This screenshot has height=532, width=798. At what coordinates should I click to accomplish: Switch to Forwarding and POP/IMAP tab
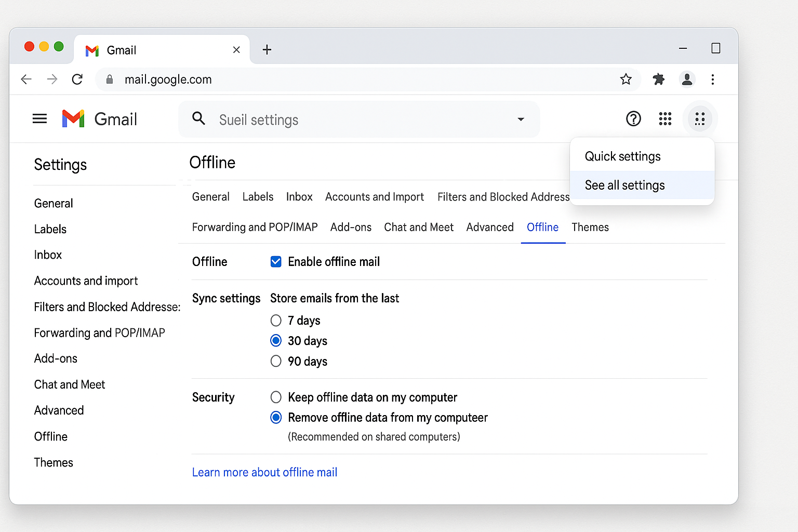coord(255,227)
